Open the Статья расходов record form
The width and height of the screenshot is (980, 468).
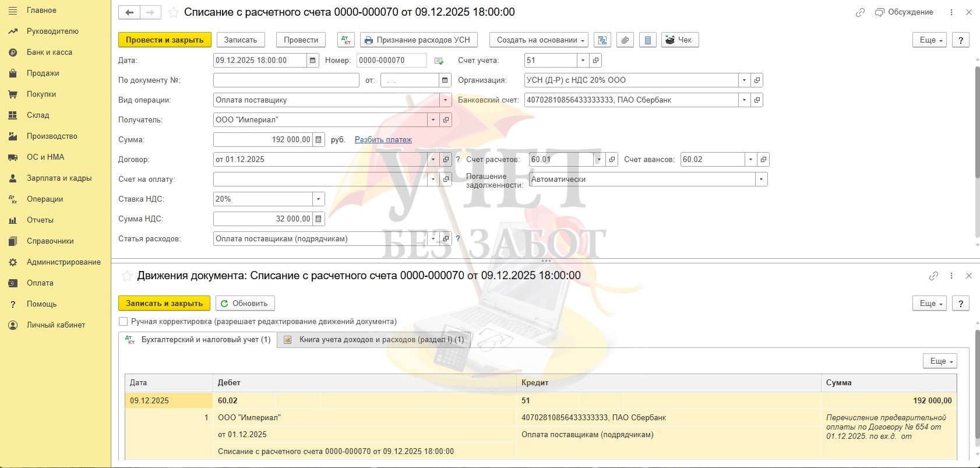446,238
